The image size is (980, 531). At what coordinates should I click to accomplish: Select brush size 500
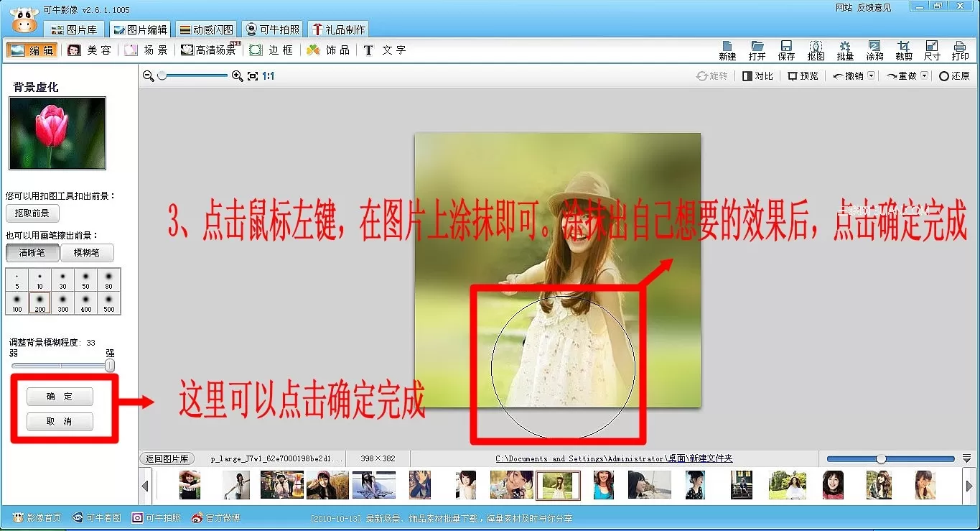(x=109, y=303)
